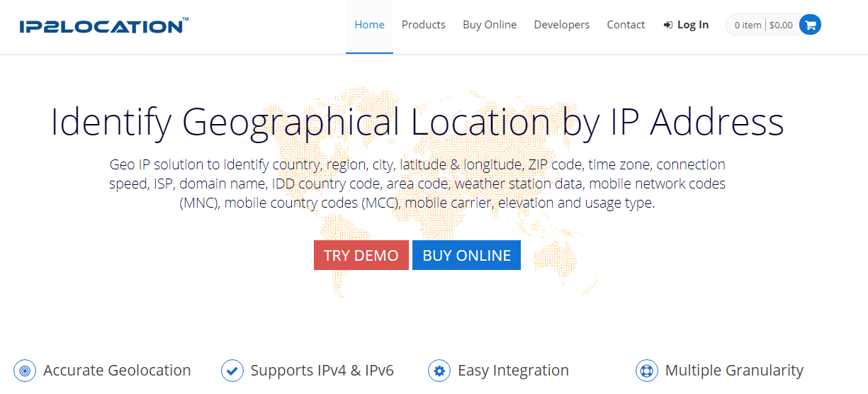The image size is (868, 394).
Task: Click the Multiple Granularity lifebuoy icon
Action: tap(647, 371)
